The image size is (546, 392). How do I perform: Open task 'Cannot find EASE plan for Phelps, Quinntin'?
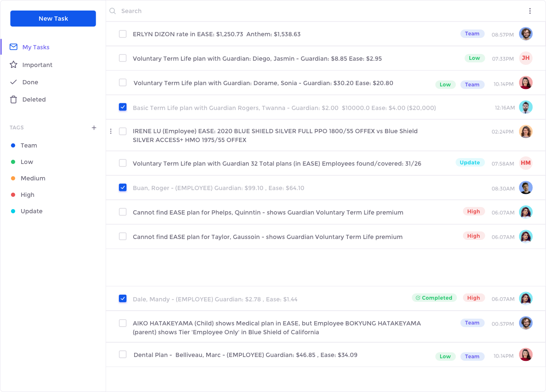(x=268, y=212)
